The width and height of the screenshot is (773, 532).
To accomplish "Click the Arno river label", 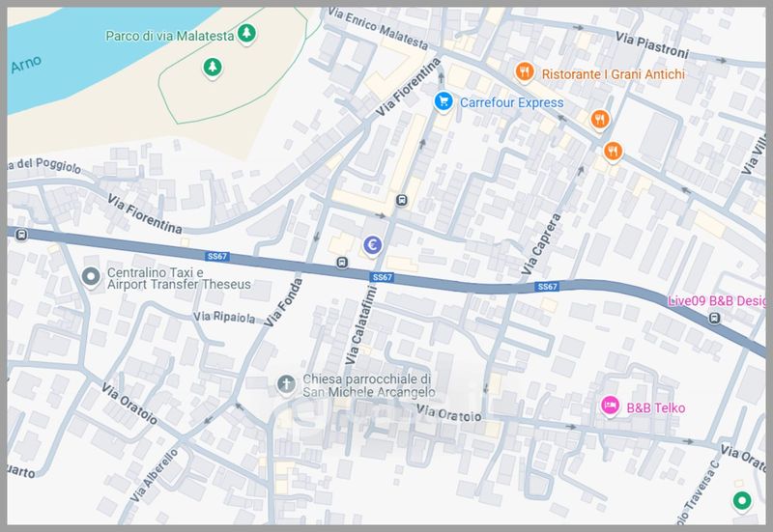I will 26,65.
